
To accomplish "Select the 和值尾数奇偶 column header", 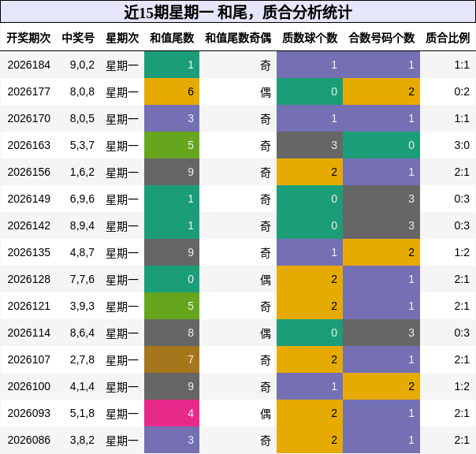I will [238, 38].
